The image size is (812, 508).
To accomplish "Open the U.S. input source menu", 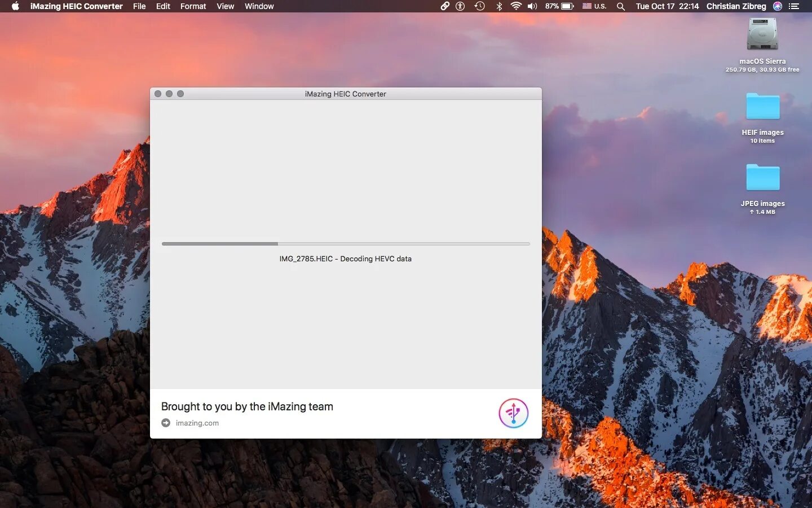I will pyautogui.click(x=594, y=6).
